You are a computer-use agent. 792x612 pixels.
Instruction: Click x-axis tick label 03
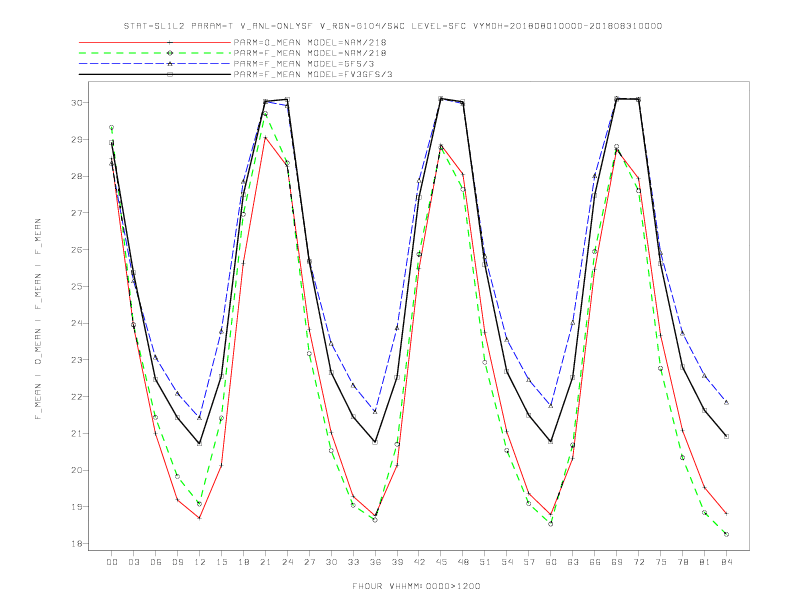tap(133, 562)
